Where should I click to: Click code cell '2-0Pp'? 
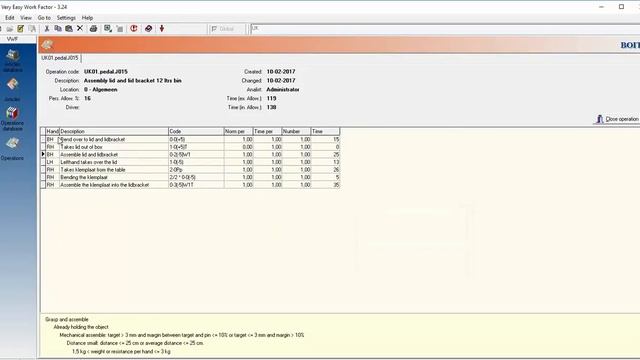point(196,170)
